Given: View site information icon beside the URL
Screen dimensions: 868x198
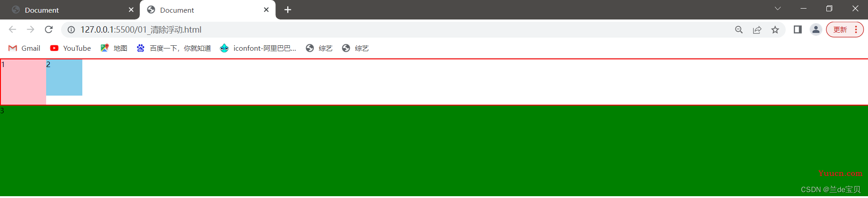Looking at the screenshot, I should [x=71, y=29].
